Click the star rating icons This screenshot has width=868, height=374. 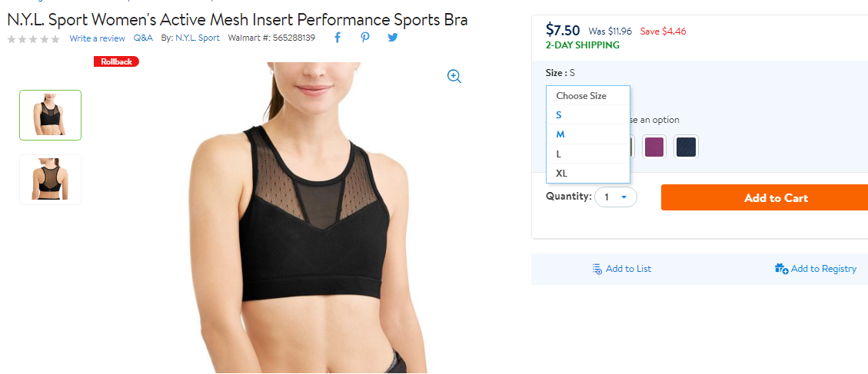click(x=34, y=38)
